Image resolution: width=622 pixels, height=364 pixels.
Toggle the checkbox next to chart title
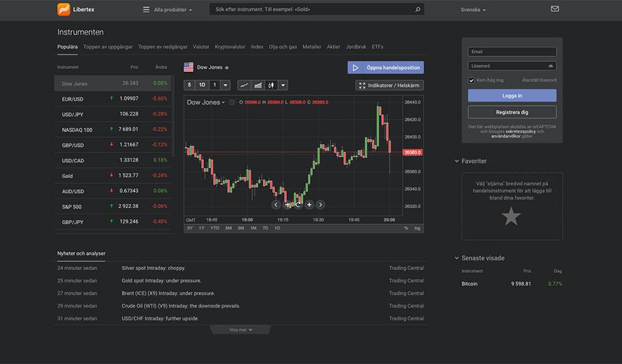point(232,102)
